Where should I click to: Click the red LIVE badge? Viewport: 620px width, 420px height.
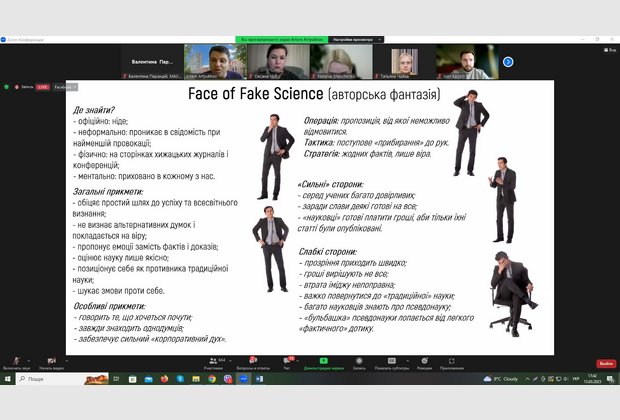click(43, 87)
